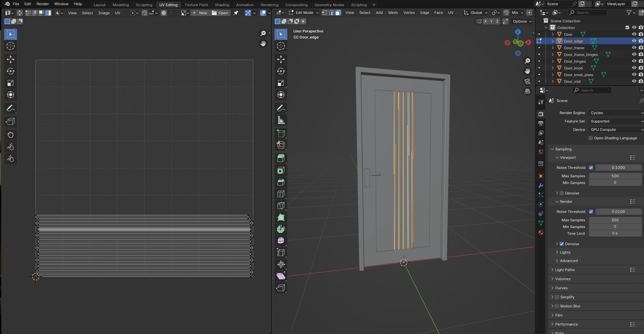Select the Inset Faces tool

pyautogui.click(x=281, y=170)
